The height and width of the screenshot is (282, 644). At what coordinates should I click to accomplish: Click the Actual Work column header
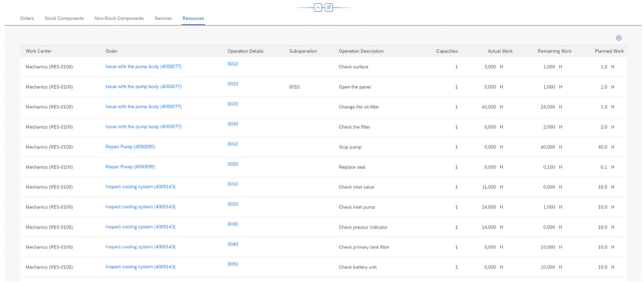[500, 51]
